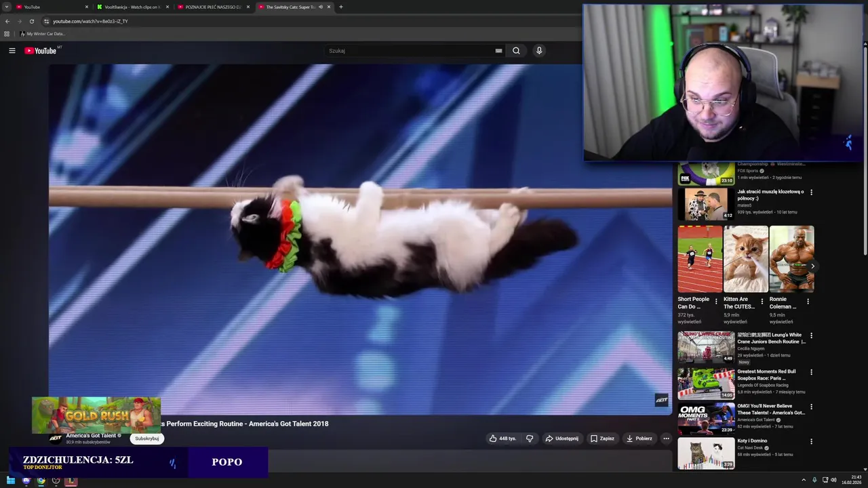Close The Savitsky Cats tab
Image resolution: width=868 pixels, height=488 pixels.
(329, 7)
